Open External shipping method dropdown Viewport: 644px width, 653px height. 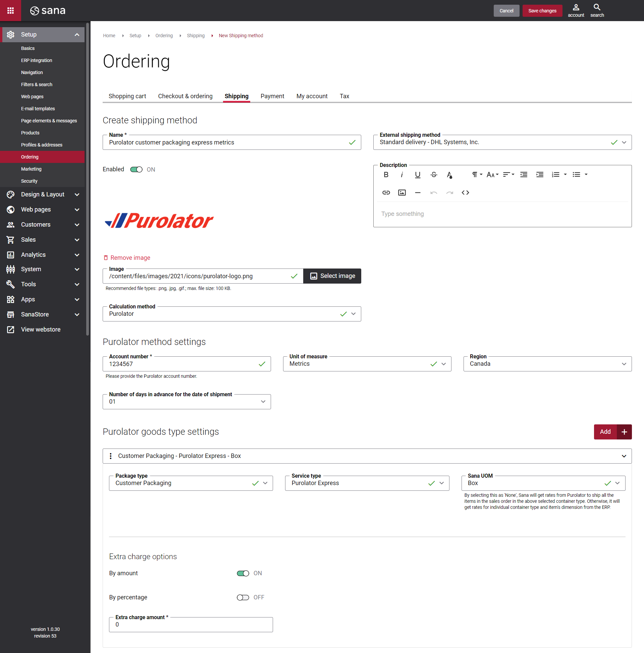pyautogui.click(x=502, y=142)
